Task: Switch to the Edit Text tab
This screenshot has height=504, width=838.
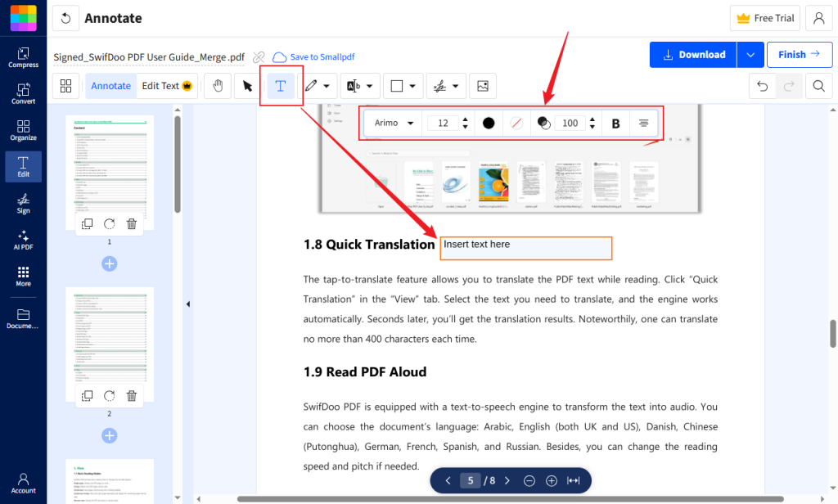Action: [160, 85]
